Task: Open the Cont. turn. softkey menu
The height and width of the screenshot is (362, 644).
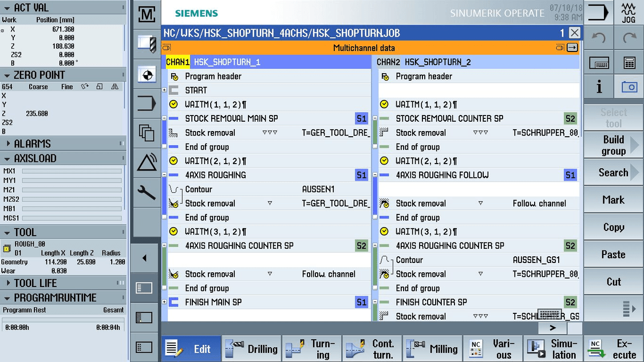Action: (x=372, y=348)
